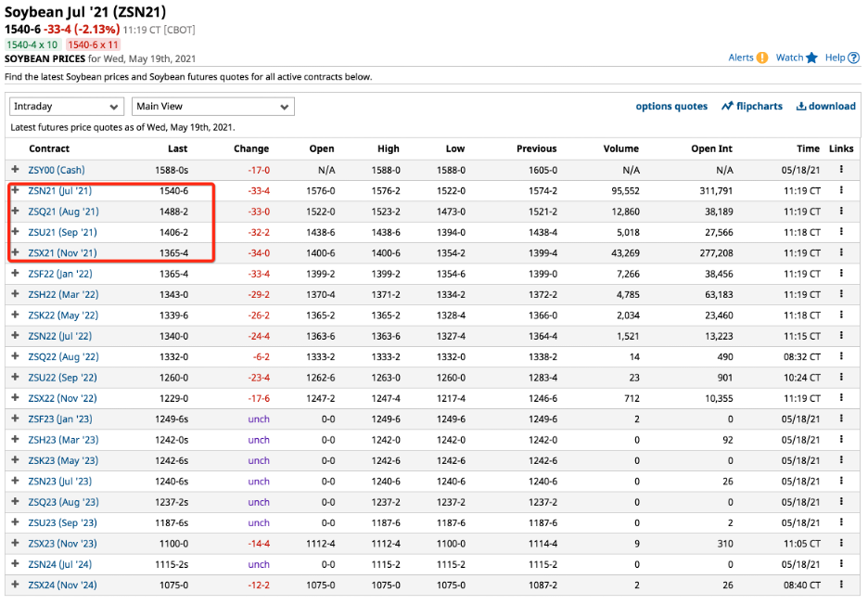Open the ZSQ21 (Aug '21) contract link
Screen dimensions: 868x605
(64, 212)
